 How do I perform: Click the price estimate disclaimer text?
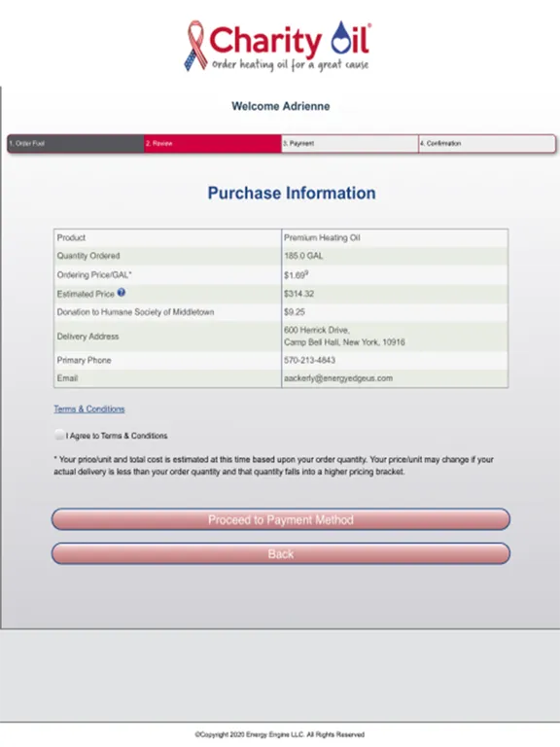[273, 466]
